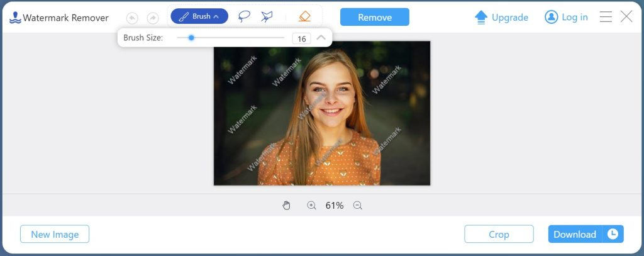The image size is (644, 256).
Task: Close the Watermark Remover window
Action: pyautogui.click(x=626, y=17)
